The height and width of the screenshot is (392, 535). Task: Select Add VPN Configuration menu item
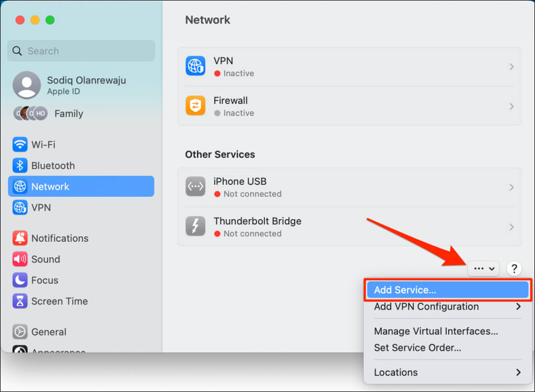[448, 306]
